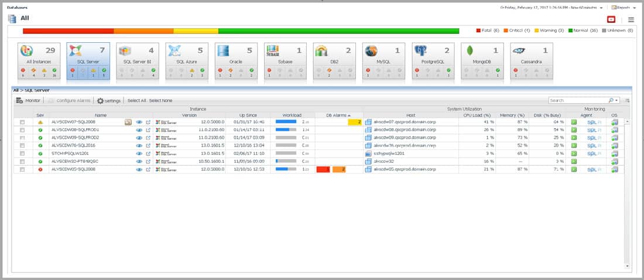Click the eye icon for ALVSCDW07-SQL2008
Viewport: 644px width, 280px height.
139,122
